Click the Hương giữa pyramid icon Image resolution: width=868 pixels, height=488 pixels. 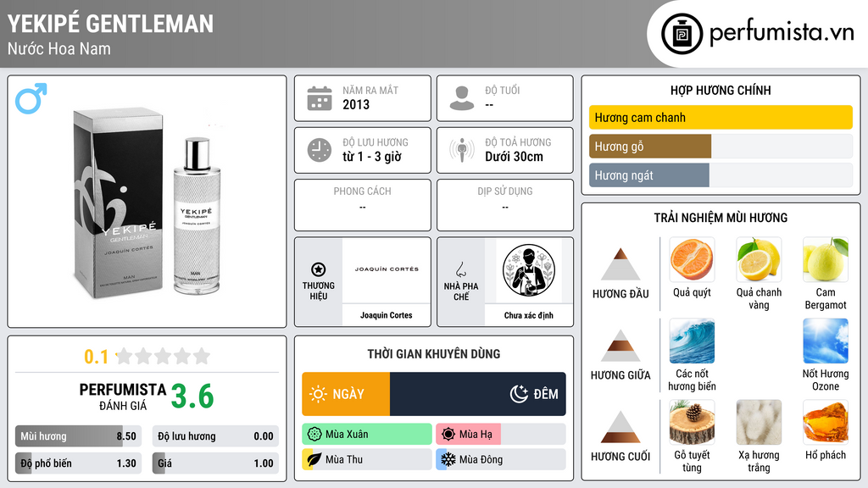(620, 346)
